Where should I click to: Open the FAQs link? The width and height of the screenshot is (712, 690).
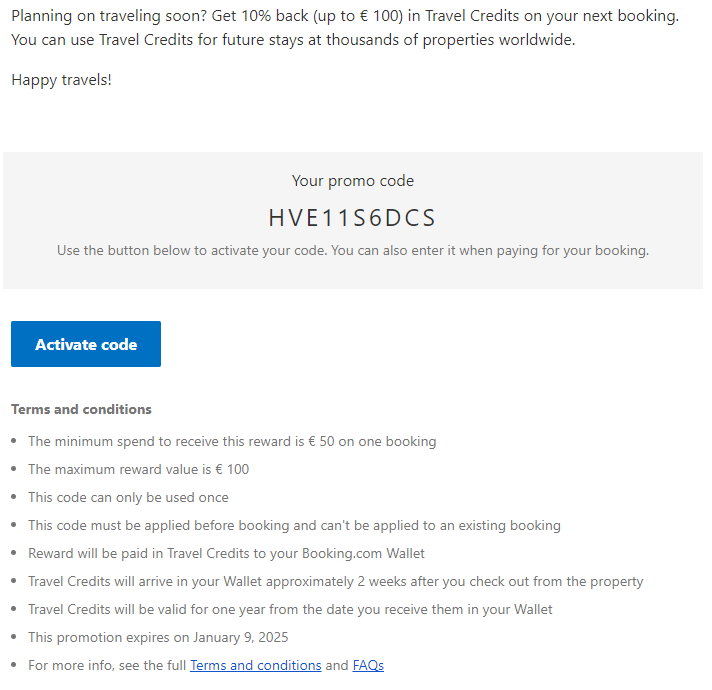(x=368, y=665)
